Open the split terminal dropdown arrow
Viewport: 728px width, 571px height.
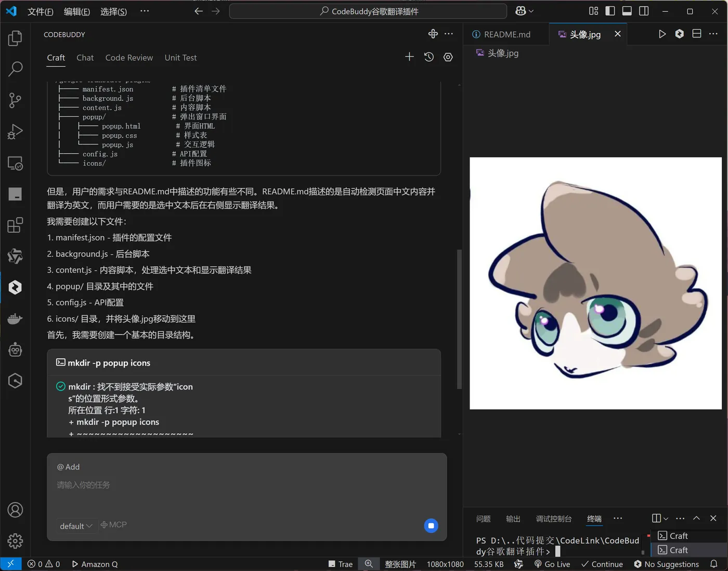click(666, 518)
